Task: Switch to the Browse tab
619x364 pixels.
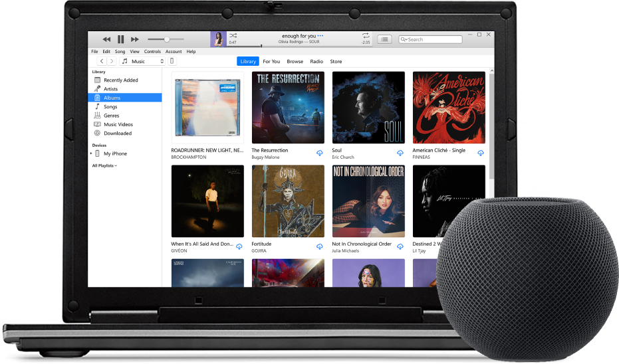Action: [x=295, y=62]
